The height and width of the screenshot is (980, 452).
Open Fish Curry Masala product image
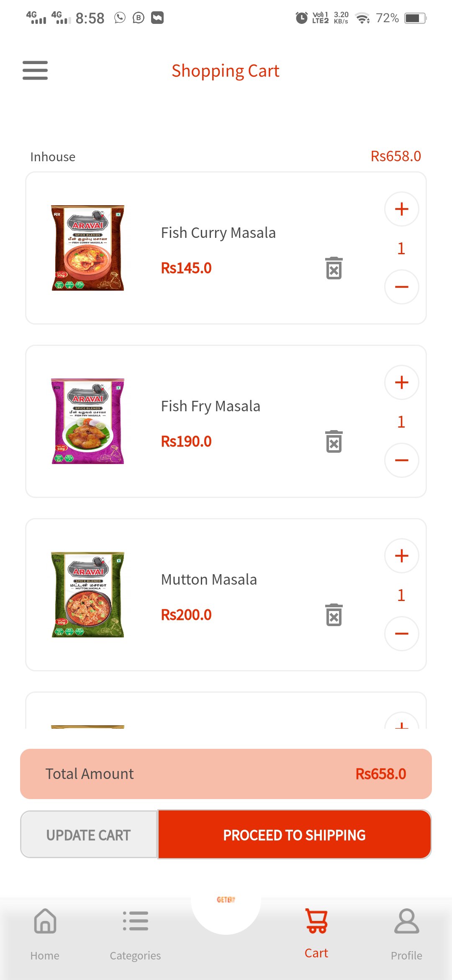(x=87, y=248)
